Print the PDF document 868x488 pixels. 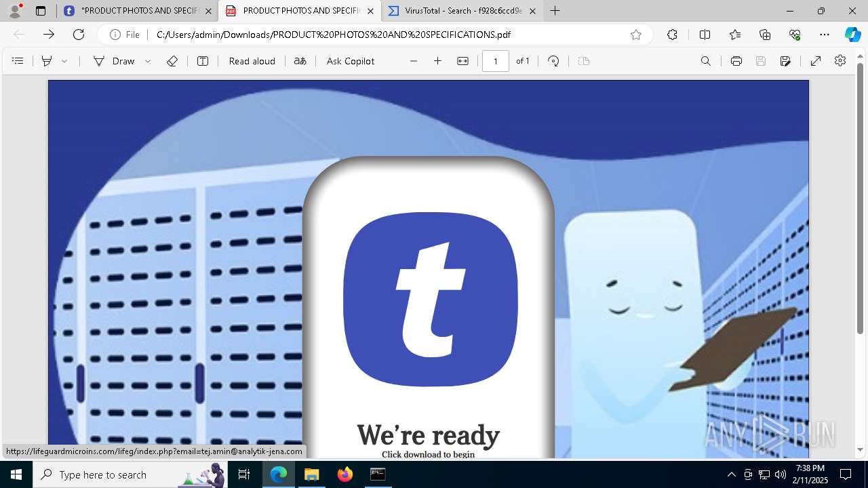(736, 61)
